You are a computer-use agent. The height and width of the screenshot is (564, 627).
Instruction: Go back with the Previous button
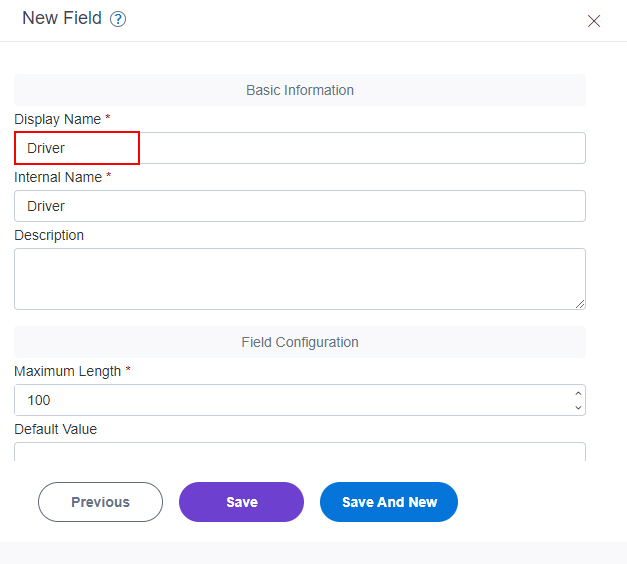click(100, 502)
